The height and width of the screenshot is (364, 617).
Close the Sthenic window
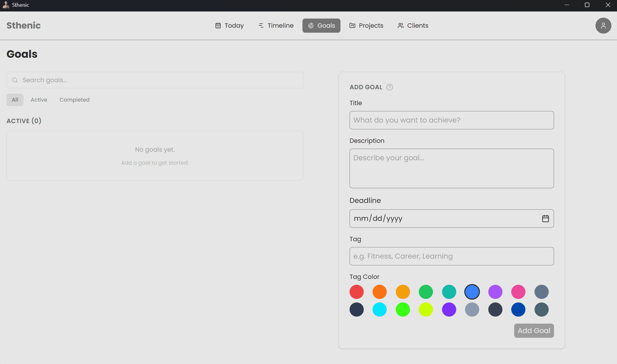click(608, 5)
